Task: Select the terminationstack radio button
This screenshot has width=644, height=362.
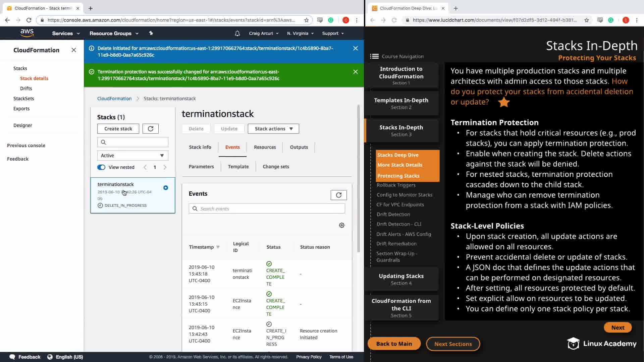Action: click(x=165, y=188)
